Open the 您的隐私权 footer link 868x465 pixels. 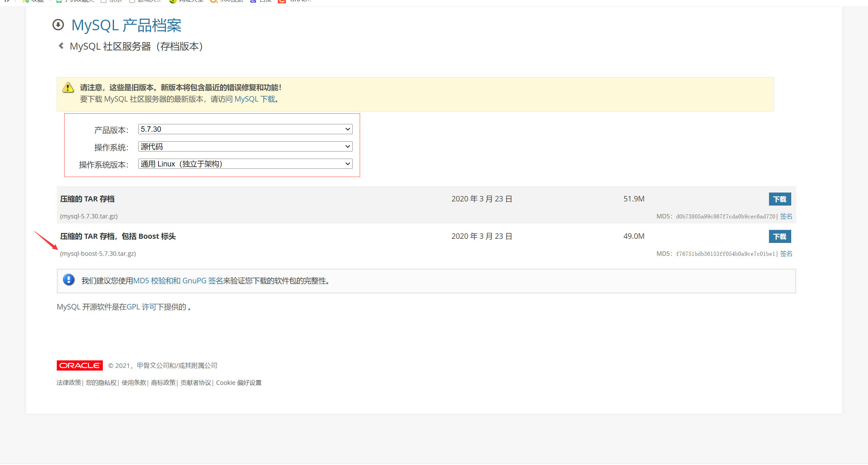101,383
